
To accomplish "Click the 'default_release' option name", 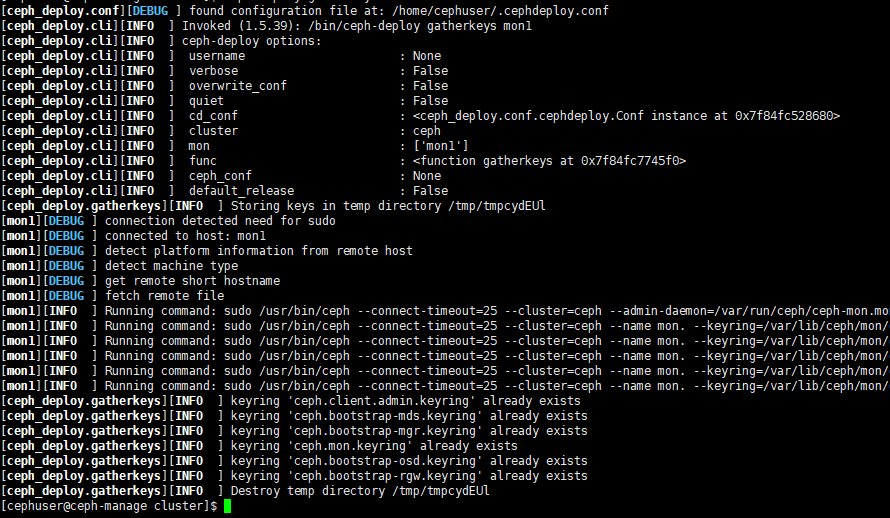I will tap(241, 191).
